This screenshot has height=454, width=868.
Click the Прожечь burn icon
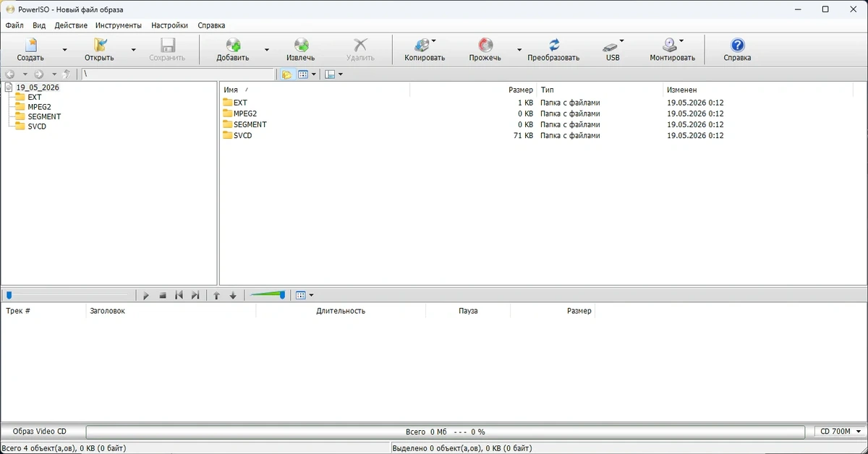tap(485, 45)
